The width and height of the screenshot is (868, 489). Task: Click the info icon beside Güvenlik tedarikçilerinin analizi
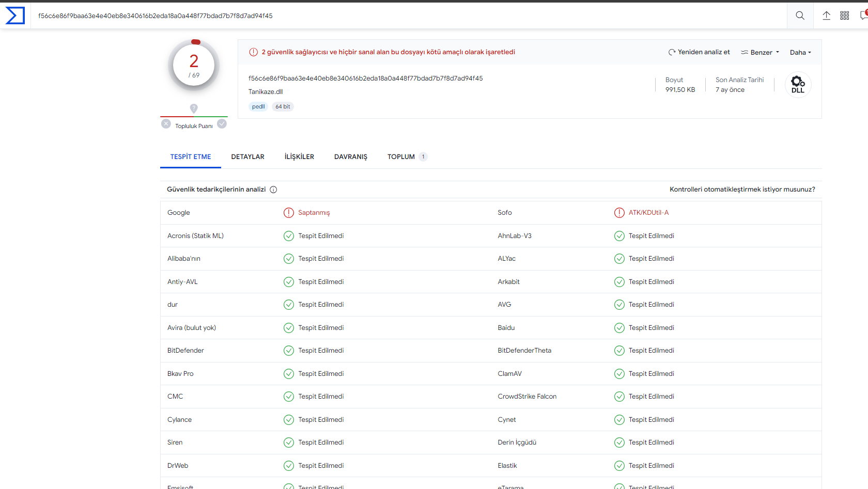(x=273, y=190)
